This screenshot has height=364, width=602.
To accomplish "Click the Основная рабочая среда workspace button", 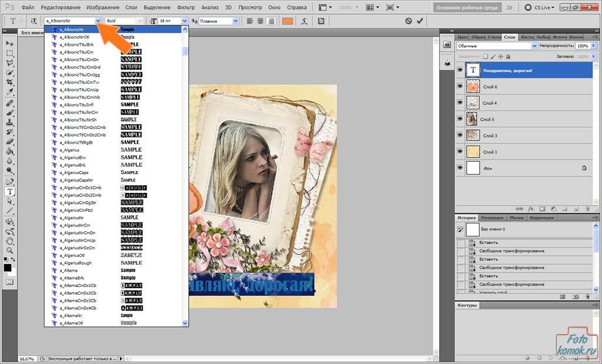I will pyautogui.click(x=467, y=8).
